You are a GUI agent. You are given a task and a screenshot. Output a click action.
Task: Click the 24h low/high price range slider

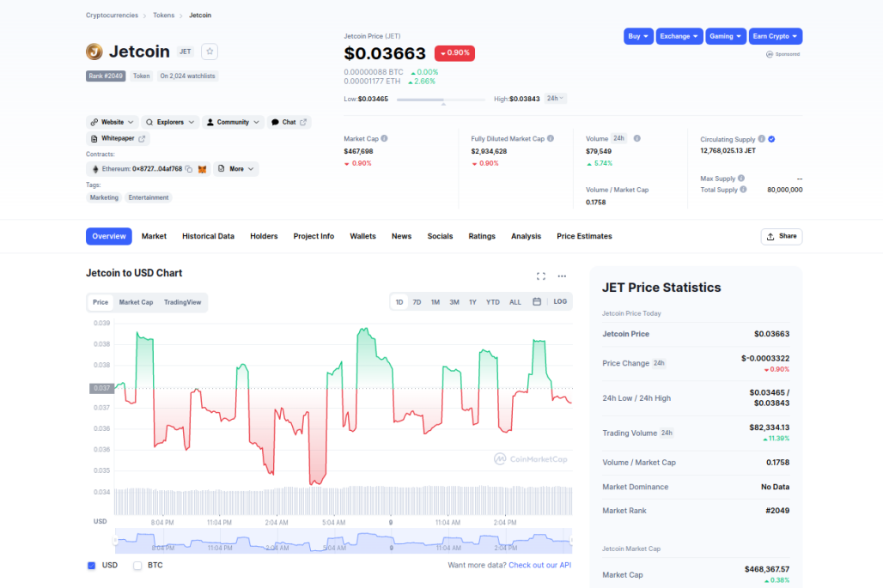pos(442,99)
